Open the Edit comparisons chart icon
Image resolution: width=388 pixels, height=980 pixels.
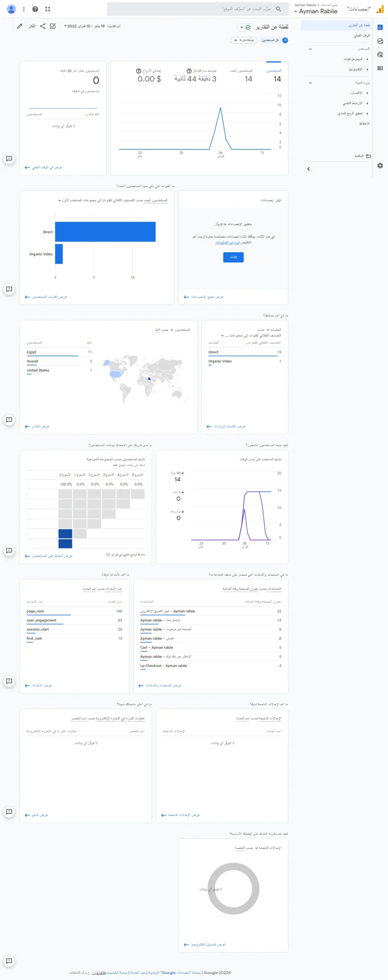pos(53,26)
